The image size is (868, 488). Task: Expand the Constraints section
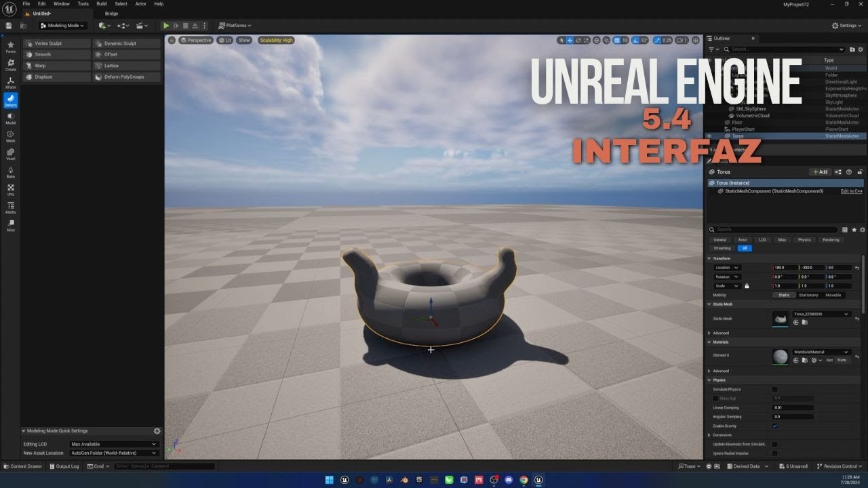709,435
